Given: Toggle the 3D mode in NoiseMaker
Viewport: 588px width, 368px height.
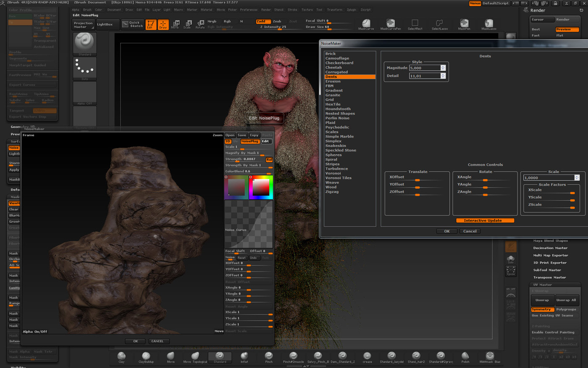Looking at the screenshot, I should click(x=228, y=141).
